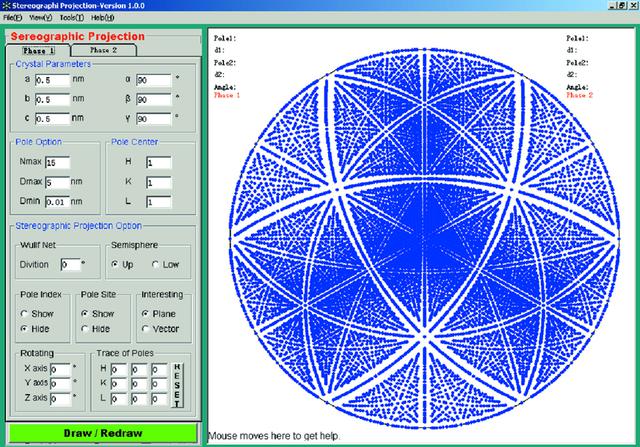640x447 pixels.
Task: Click second K field in Trace of Poles
Action: pyautogui.click(x=139, y=384)
